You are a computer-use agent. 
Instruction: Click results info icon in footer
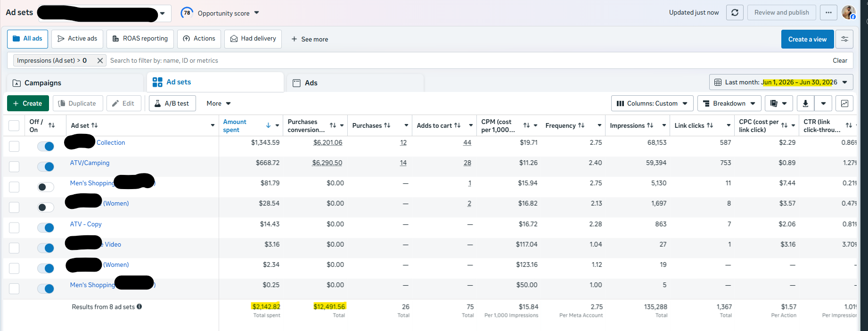pos(139,306)
